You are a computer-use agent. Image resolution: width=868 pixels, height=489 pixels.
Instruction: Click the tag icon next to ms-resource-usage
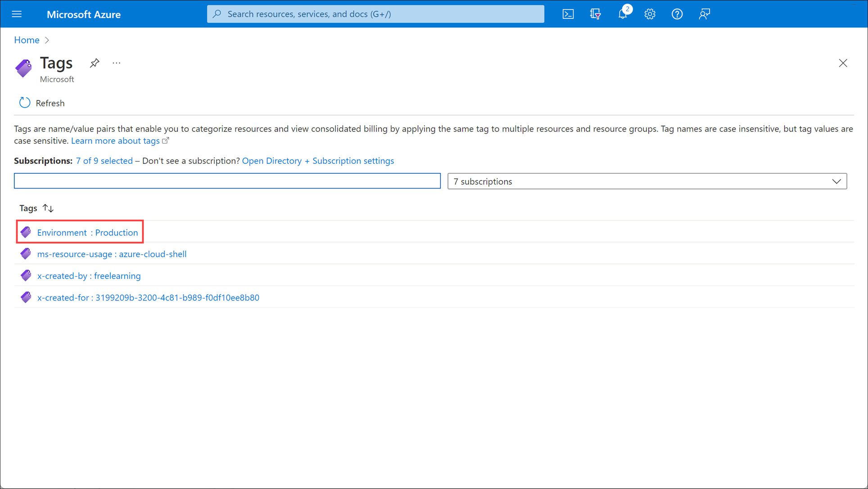point(26,254)
